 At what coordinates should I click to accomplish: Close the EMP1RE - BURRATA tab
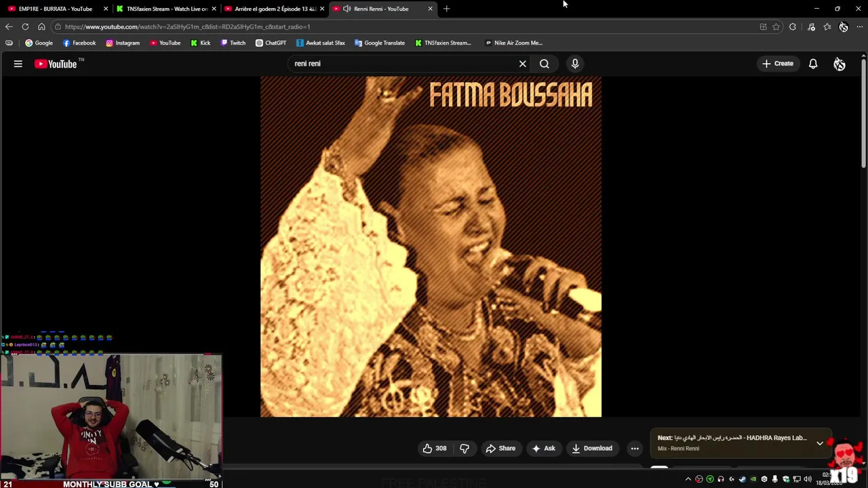click(x=106, y=9)
